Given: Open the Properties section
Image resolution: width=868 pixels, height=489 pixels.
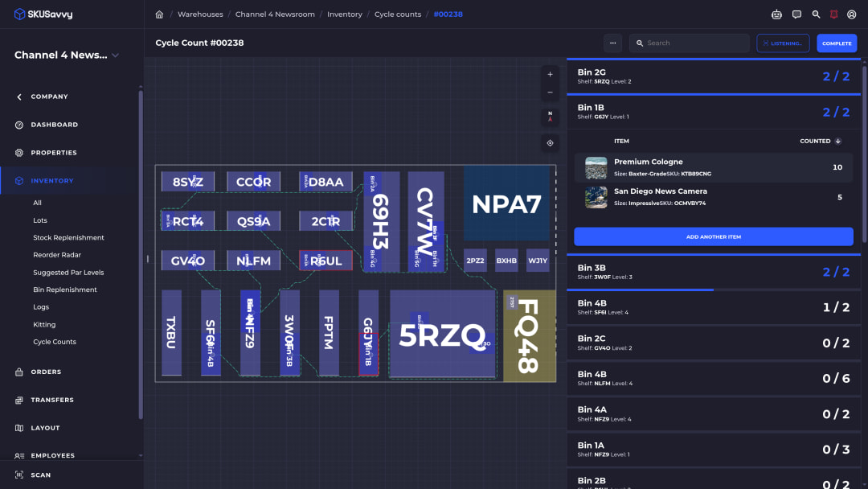Looking at the screenshot, I should click(x=54, y=153).
